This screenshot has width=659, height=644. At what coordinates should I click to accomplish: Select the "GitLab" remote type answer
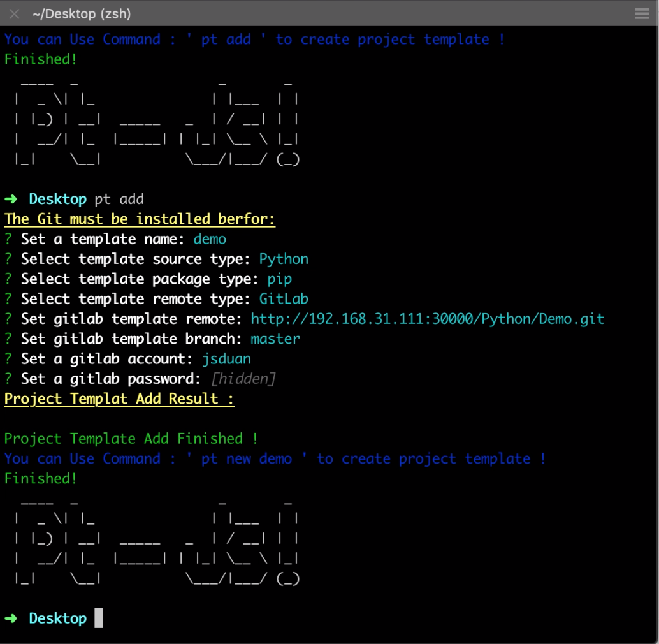284,299
